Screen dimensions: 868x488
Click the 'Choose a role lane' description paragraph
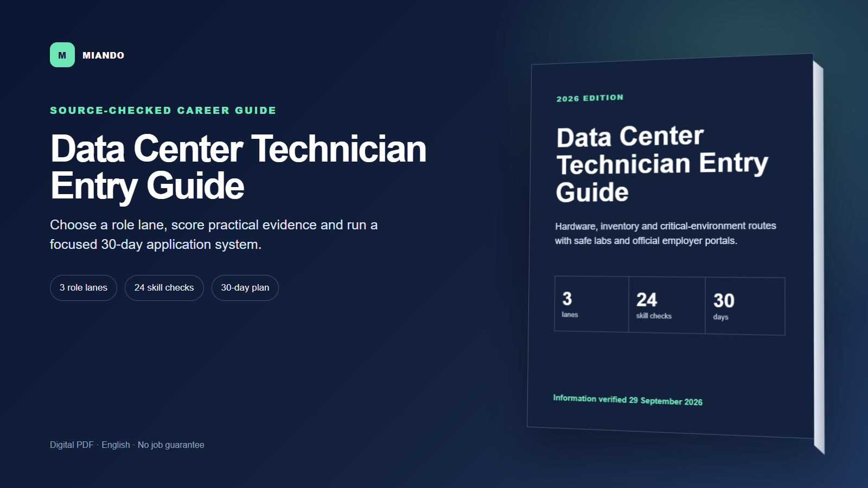(214, 234)
